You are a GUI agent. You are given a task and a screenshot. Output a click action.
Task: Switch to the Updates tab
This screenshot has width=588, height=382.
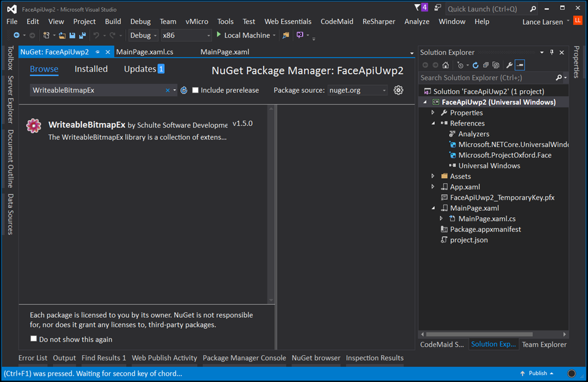pos(144,69)
